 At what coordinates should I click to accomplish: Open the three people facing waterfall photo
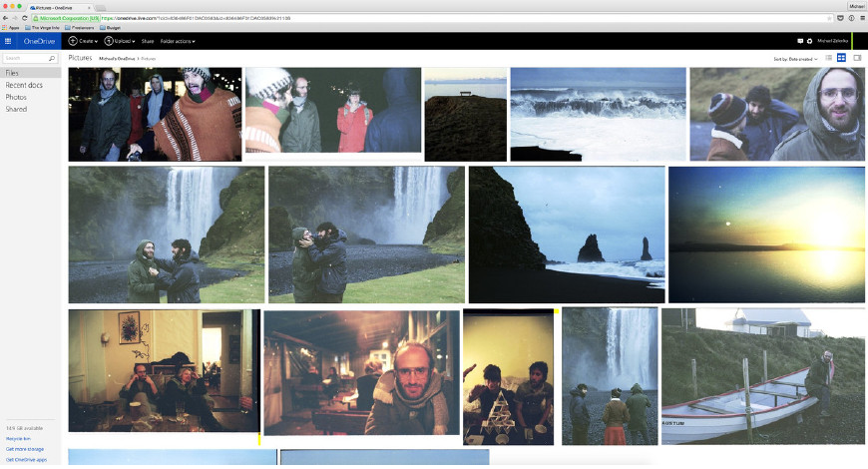coord(610,376)
